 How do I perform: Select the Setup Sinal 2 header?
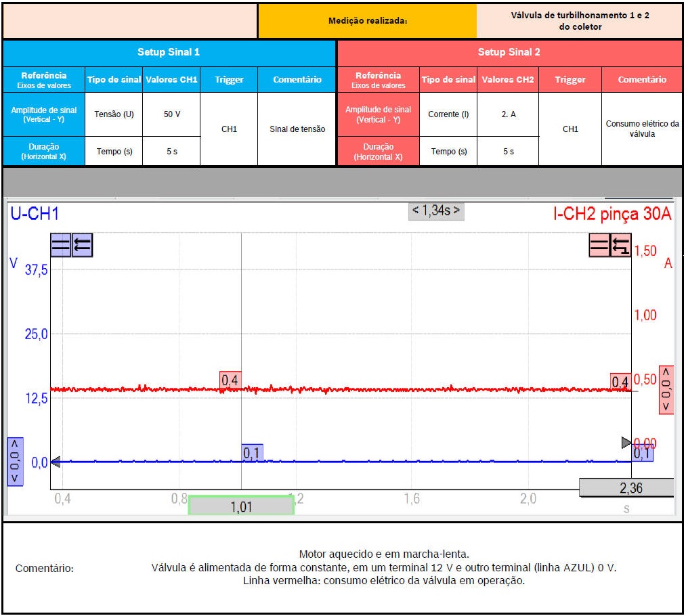click(x=509, y=52)
